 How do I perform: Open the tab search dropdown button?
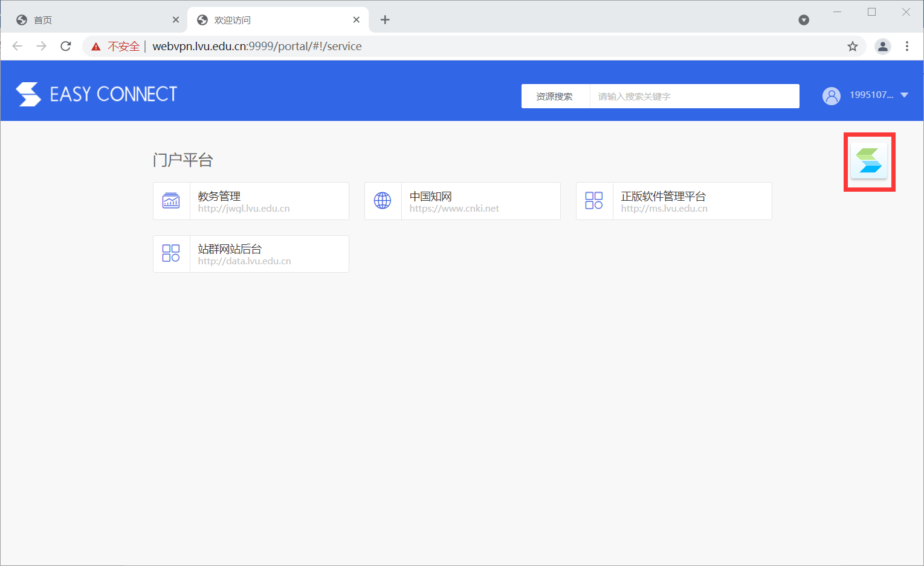[x=804, y=20]
